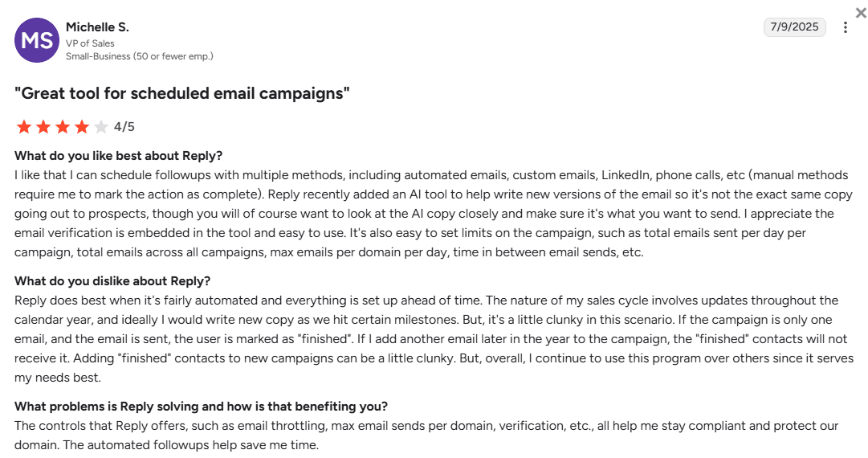Click the 7/9/2025 date badge
868x458 pixels.
(x=793, y=27)
